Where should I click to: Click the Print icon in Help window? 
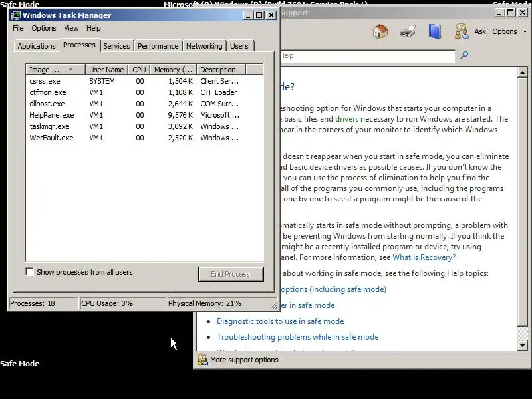click(408, 31)
